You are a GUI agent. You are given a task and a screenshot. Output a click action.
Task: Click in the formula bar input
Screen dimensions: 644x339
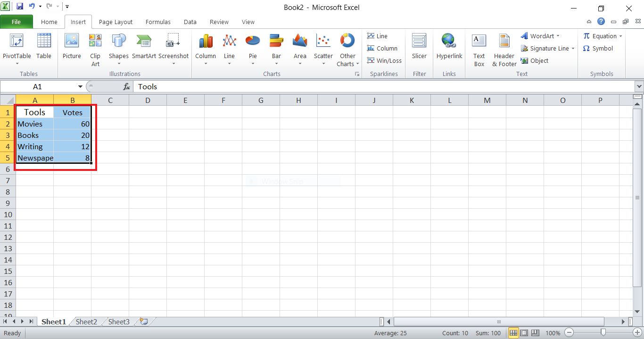coord(384,87)
